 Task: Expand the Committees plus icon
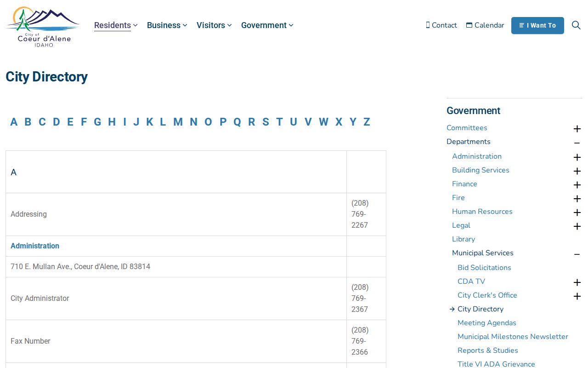[577, 129]
